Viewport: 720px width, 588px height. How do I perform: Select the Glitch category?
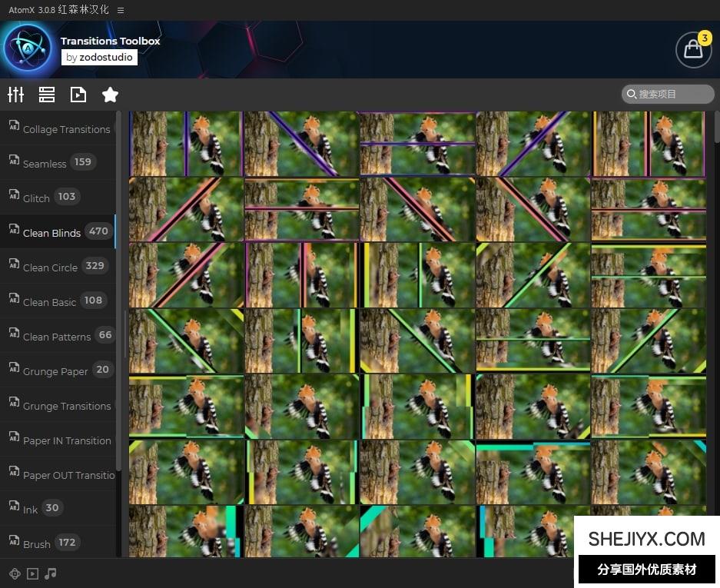(36, 198)
